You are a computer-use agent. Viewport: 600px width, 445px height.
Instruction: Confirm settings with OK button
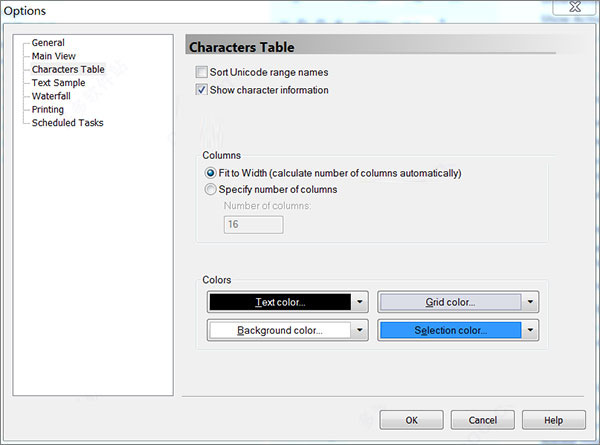coord(412,420)
